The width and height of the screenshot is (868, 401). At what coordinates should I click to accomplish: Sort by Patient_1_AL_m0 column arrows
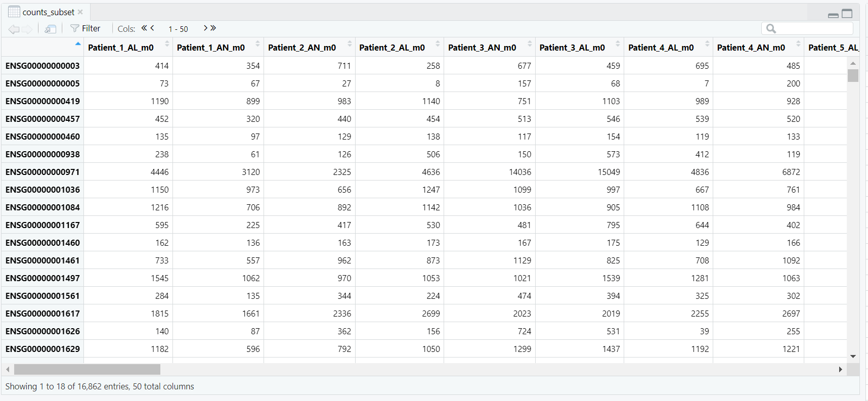click(x=167, y=44)
